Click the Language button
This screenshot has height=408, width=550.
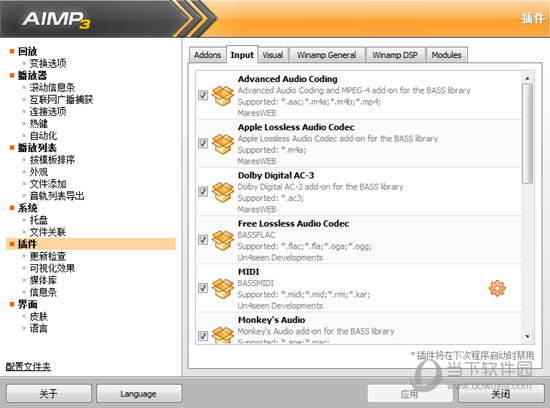139,394
